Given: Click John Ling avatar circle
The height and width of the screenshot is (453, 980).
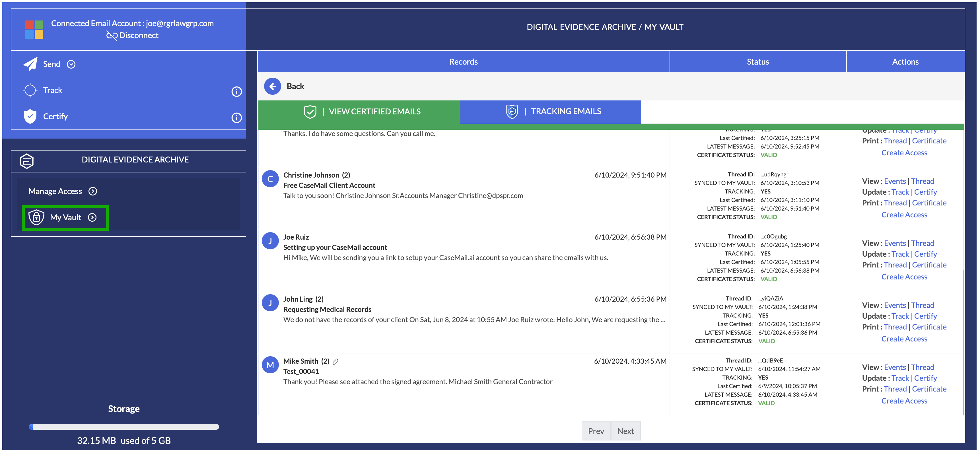Looking at the screenshot, I should (x=270, y=303).
